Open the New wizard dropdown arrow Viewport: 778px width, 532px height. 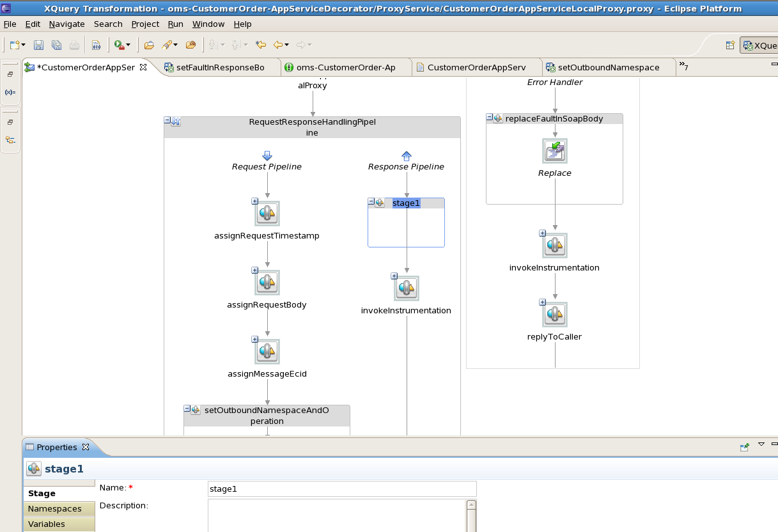(24, 45)
